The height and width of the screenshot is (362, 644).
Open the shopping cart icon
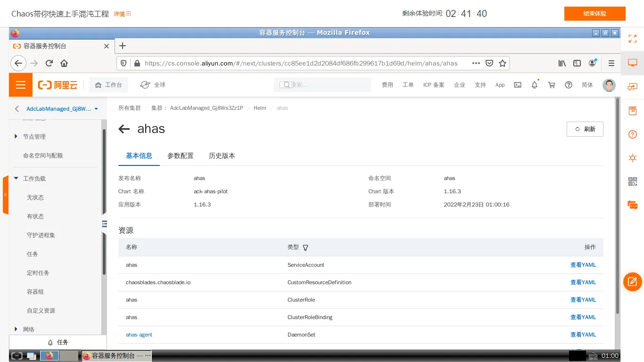click(x=552, y=85)
